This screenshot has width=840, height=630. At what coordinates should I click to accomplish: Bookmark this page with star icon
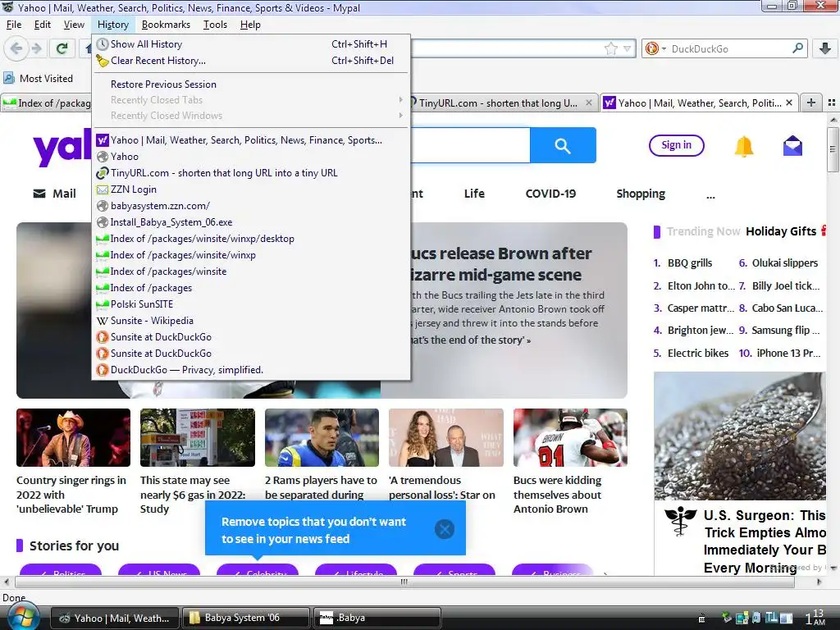[x=610, y=48]
